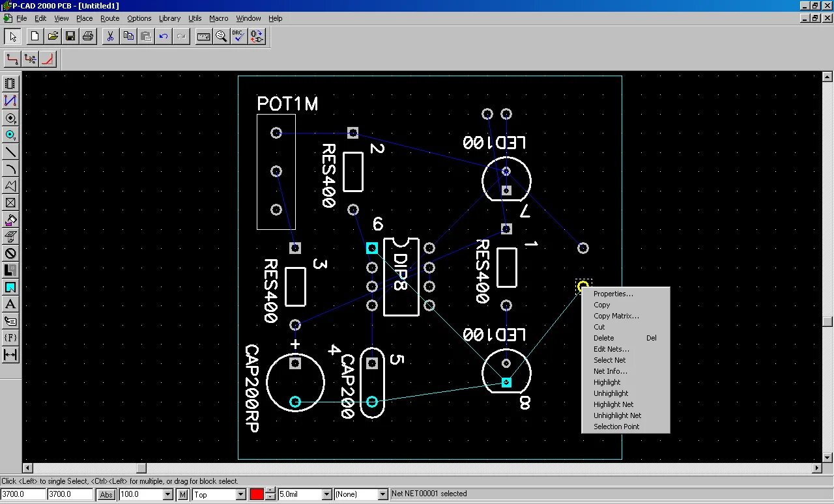Select the Place Connection tool
Screen dimensions: 834x504
[10, 101]
